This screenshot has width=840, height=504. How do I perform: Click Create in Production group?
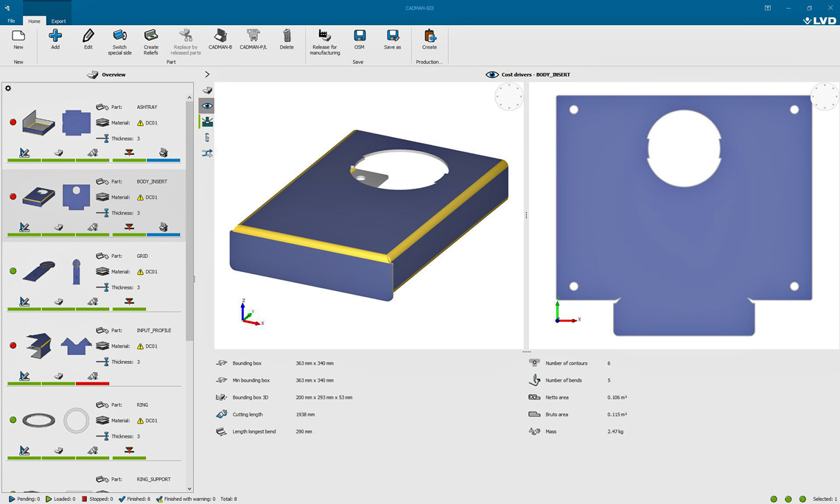pyautogui.click(x=430, y=36)
